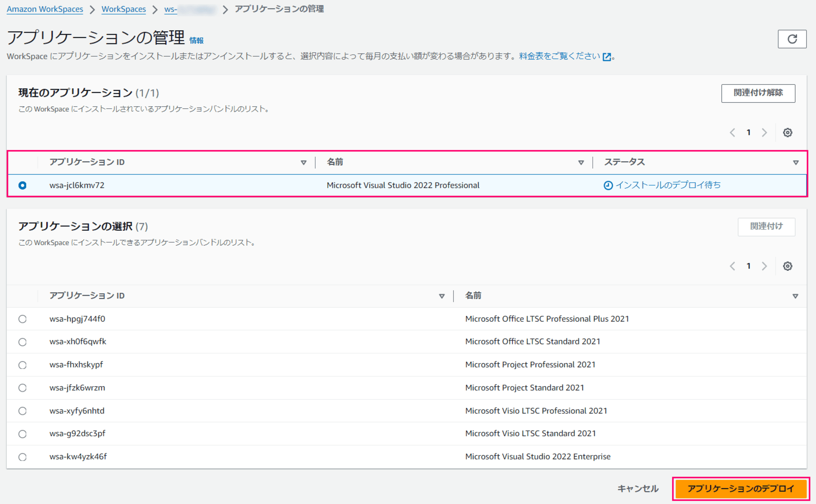Click the external link icon after pricing link
Screen dimensions: 816x504
point(607,57)
